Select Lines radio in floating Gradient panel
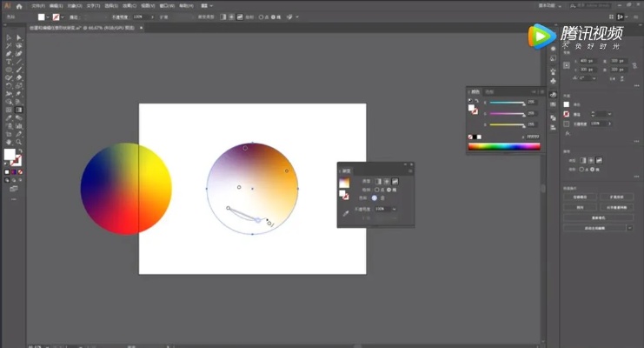The height and width of the screenshot is (348, 644). (x=389, y=190)
